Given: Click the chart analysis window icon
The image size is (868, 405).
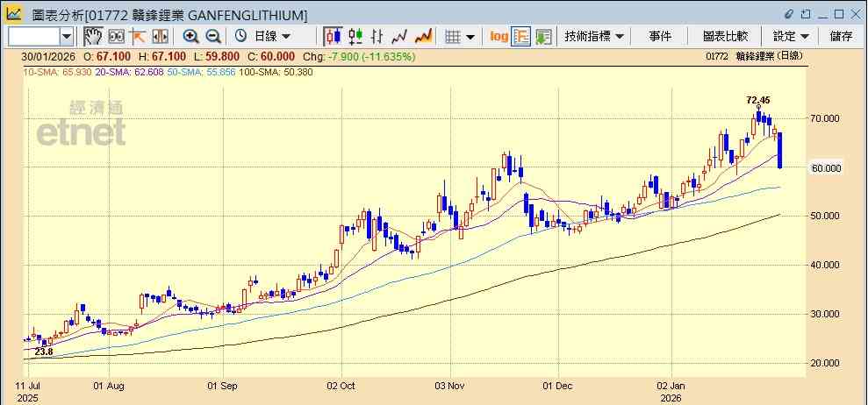Looking at the screenshot, I should [x=14, y=14].
